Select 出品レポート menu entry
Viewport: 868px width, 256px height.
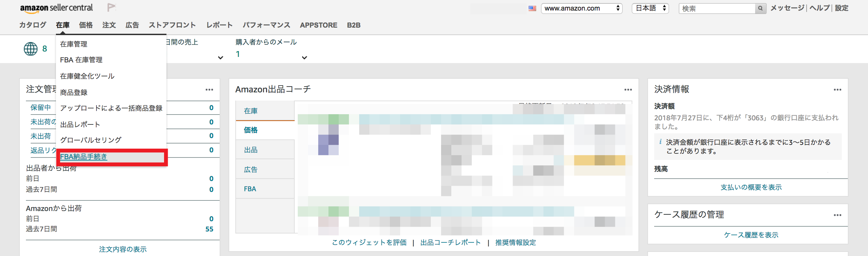coord(80,124)
